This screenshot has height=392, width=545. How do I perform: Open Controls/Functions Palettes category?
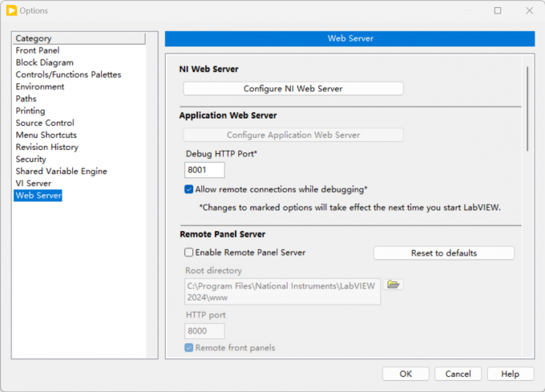pyautogui.click(x=68, y=75)
